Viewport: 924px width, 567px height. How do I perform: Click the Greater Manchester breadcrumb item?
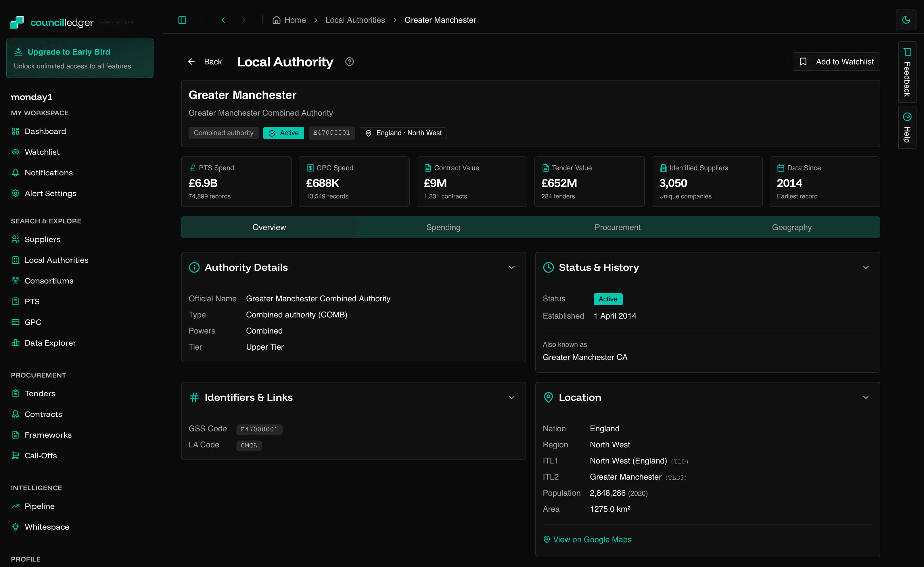(440, 20)
